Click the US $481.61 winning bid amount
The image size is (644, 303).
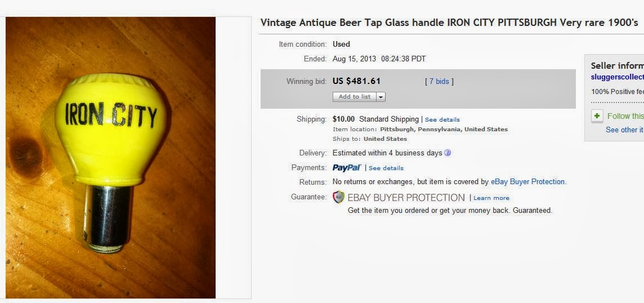click(356, 81)
